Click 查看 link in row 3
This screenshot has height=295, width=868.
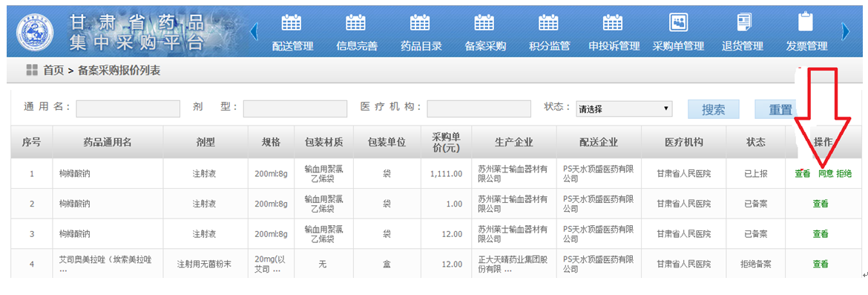pos(821,234)
